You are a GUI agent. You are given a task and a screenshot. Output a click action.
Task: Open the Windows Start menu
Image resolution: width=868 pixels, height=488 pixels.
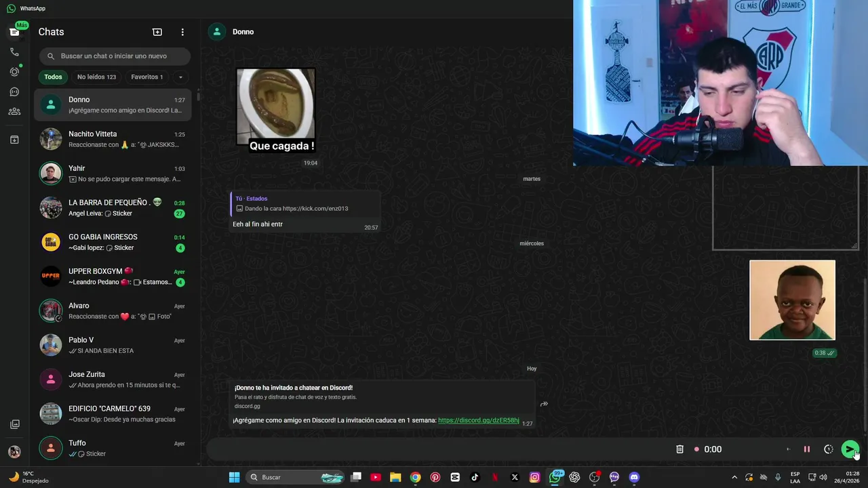pyautogui.click(x=234, y=477)
